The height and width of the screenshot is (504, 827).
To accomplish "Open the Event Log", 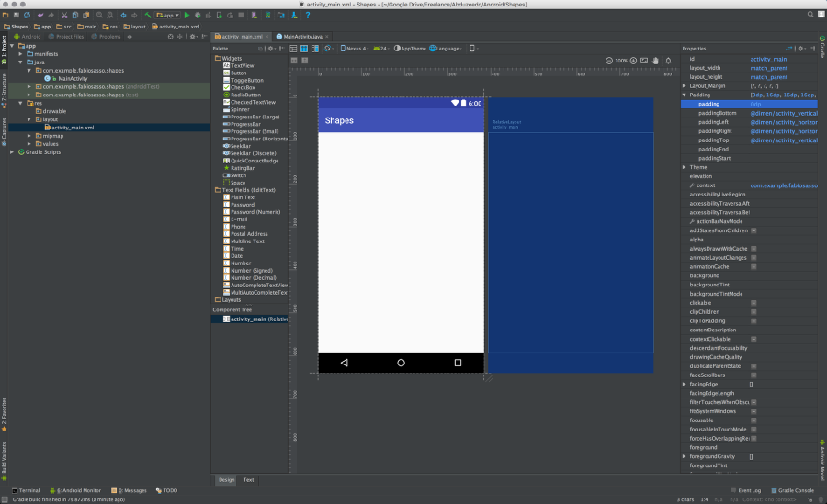I will click(x=746, y=491).
